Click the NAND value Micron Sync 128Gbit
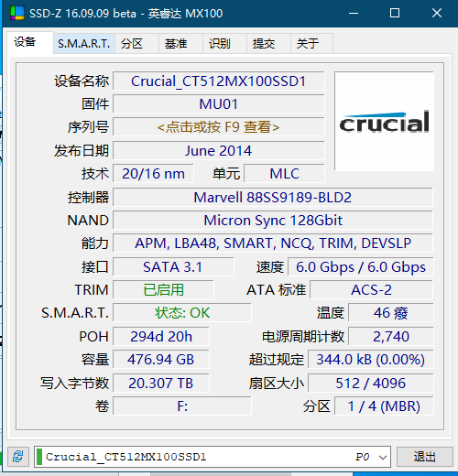This screenshot has width=458, height=476. 273,221
